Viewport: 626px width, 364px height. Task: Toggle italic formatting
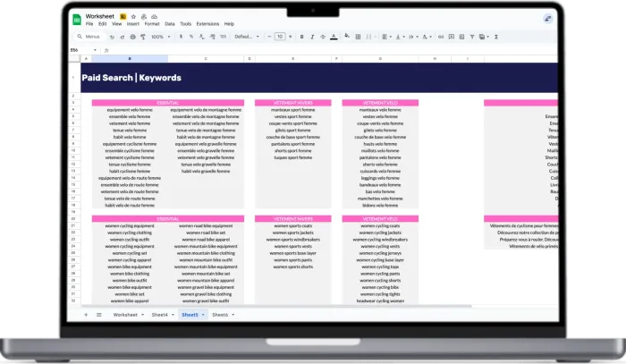tap(312, 37)
